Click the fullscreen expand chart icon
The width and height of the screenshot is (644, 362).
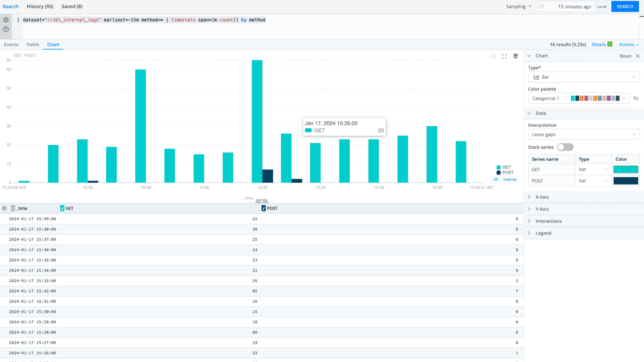pyautogui.click(x=504, y=56)
